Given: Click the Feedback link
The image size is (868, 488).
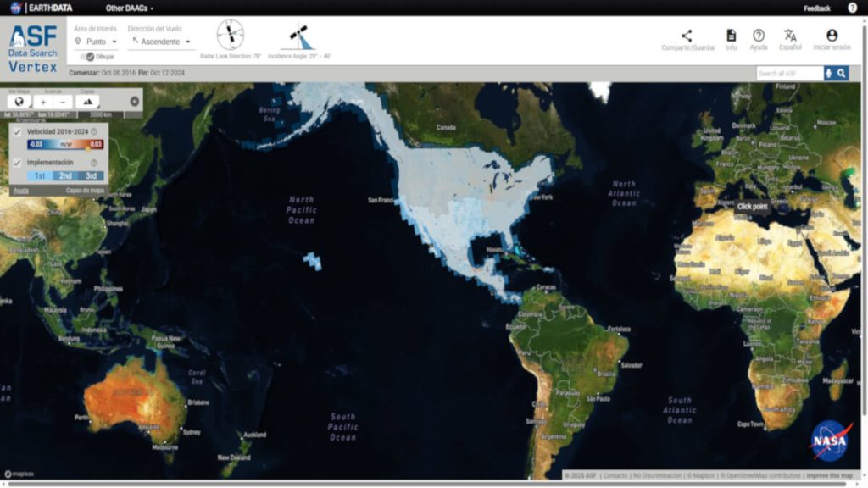Looking at the screenshot, I should point(816,8).
